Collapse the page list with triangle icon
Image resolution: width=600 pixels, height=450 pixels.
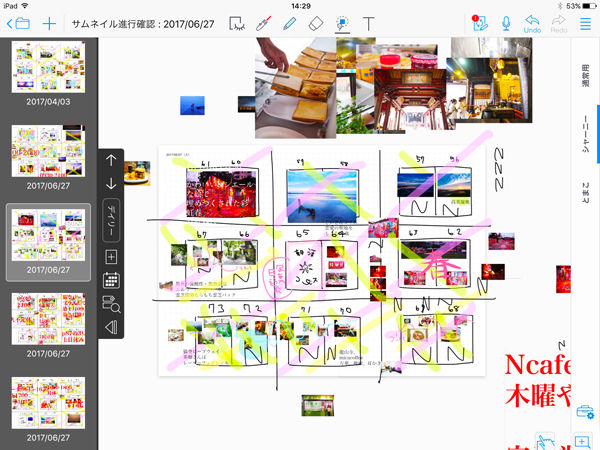click(111, 327)
